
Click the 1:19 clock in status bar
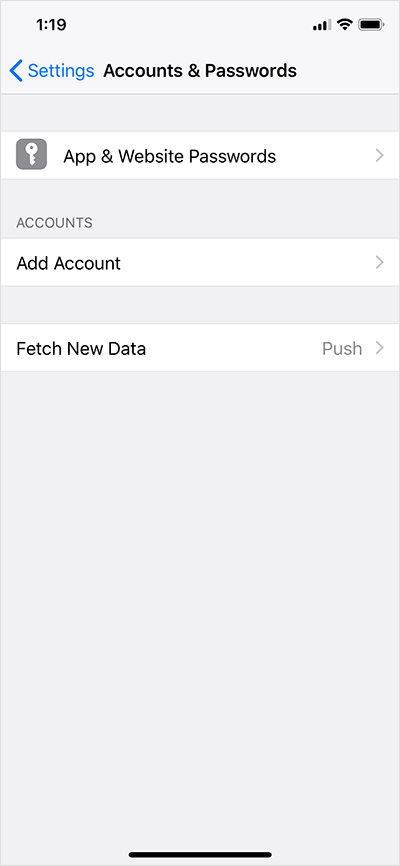pyautogui.click(x=51, y=24)
